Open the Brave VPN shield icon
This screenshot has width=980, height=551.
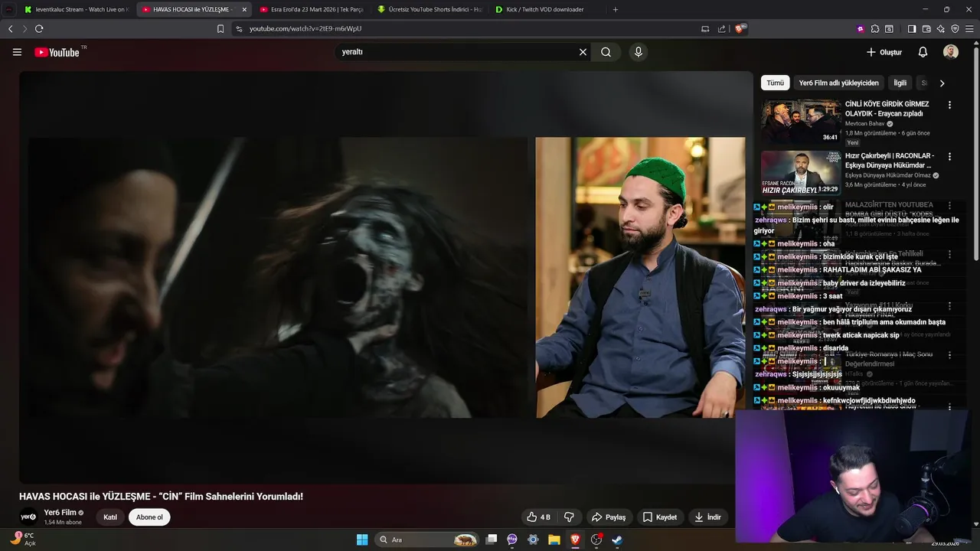click(955, 28)
